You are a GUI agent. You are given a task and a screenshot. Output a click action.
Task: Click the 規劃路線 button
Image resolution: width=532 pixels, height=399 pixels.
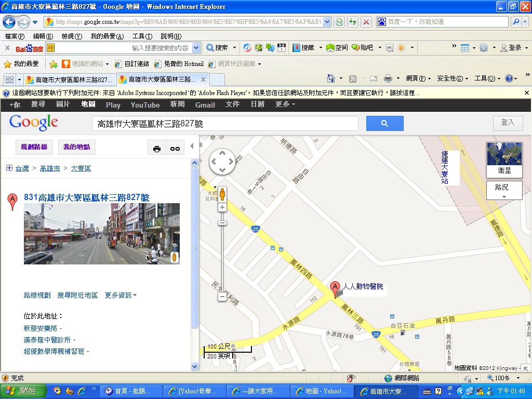coord(34,147)
